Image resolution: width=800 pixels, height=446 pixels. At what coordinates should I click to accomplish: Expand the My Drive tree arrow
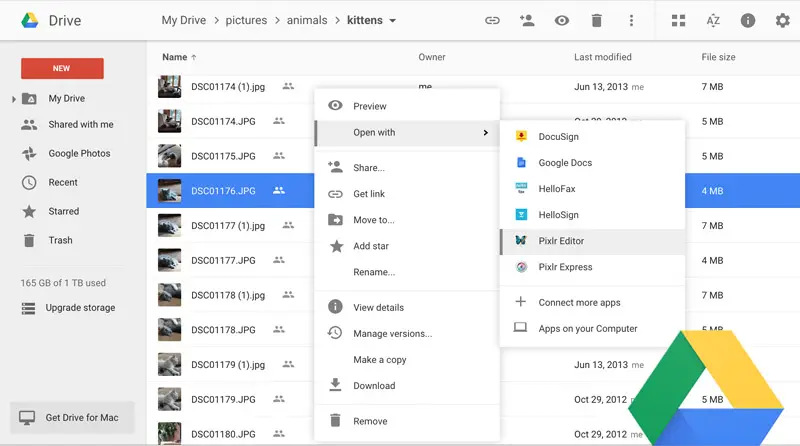click(x=14, y=99)
